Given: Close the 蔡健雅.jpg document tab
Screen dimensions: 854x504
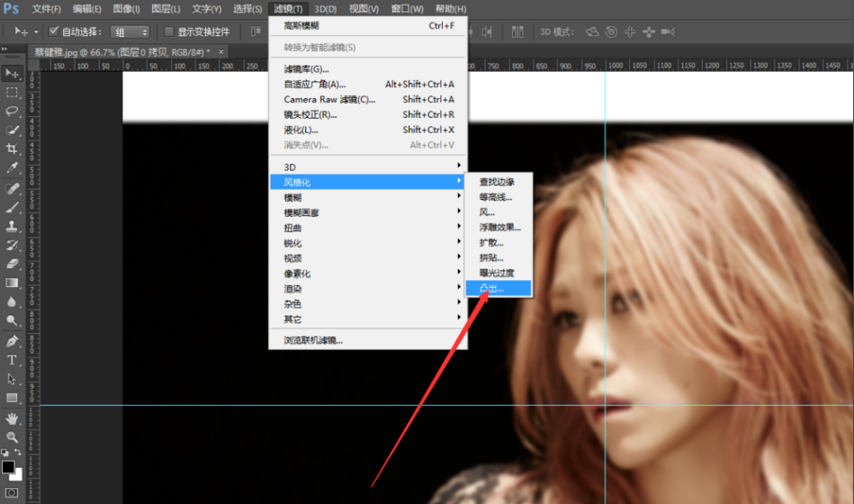Looking at the screenshot, I should (x=221, y=52).
